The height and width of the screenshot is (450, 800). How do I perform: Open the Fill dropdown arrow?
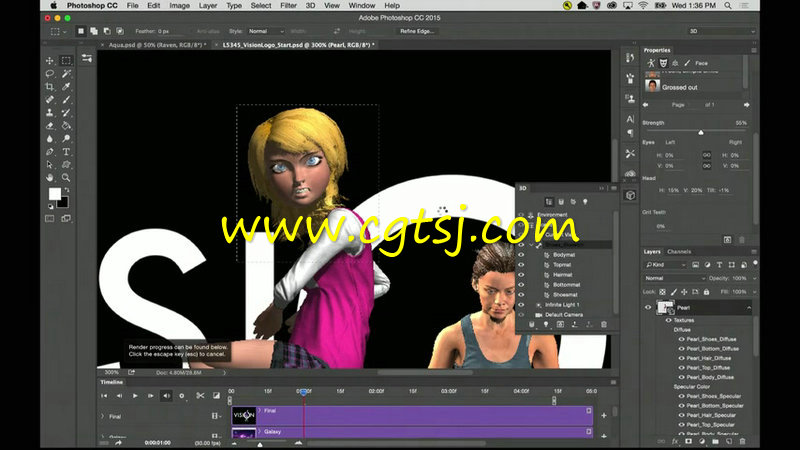[x=754, y=292]
